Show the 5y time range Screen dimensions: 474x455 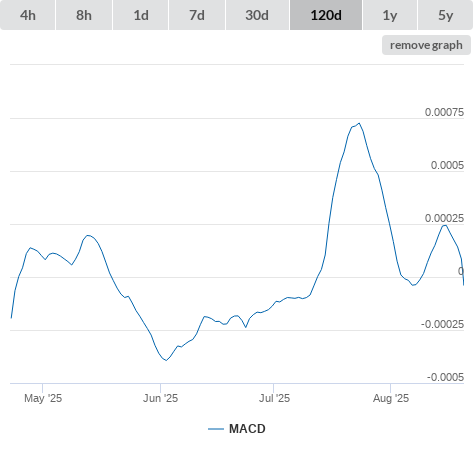[x=446, y=15]
